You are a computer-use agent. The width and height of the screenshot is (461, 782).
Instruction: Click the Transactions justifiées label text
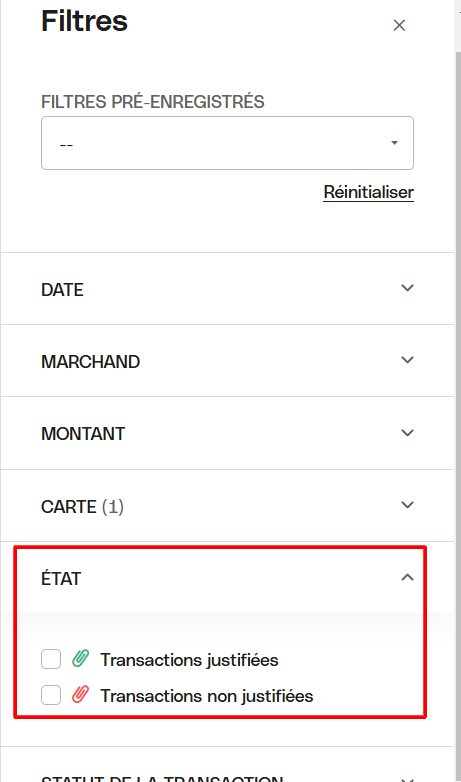(x=189, y=659)
